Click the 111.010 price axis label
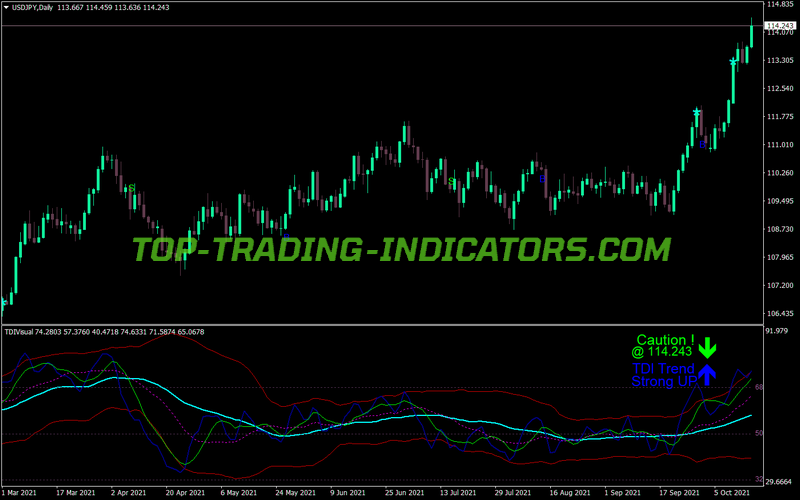This screenshot has height=500, width=800. tap(780, 145)
